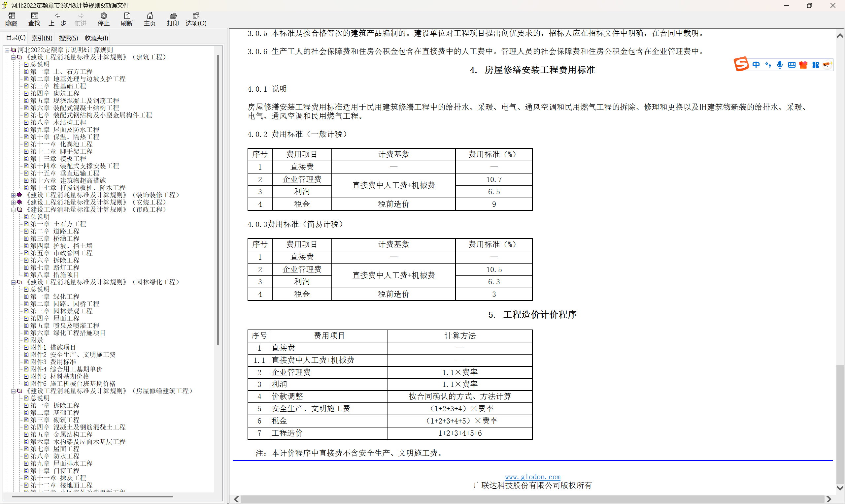
Task: Expand the 装饰装修工程 tree node
Action: 13,195
